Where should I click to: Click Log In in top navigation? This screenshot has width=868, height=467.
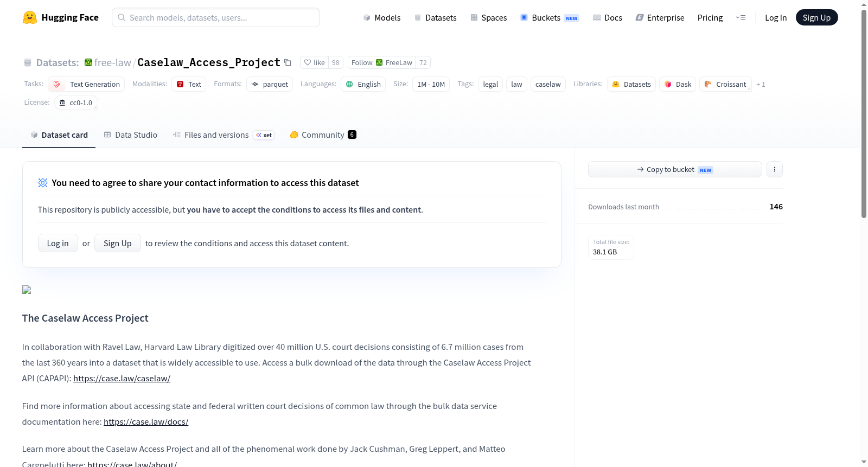[776, 17]
